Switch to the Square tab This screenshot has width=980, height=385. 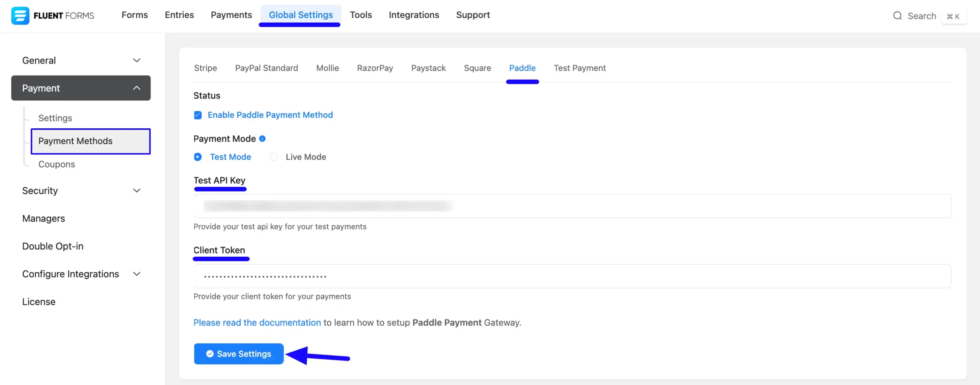(x=477, y=68)
